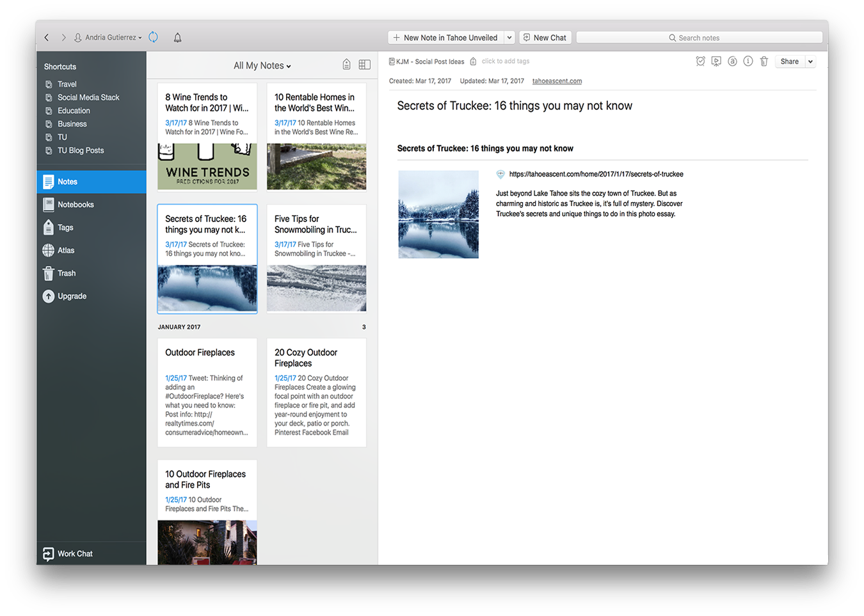Click the Notebooks sidebar icon
Image resolution: width=864 pixels, height=616 pixels.
pos(49,205)
